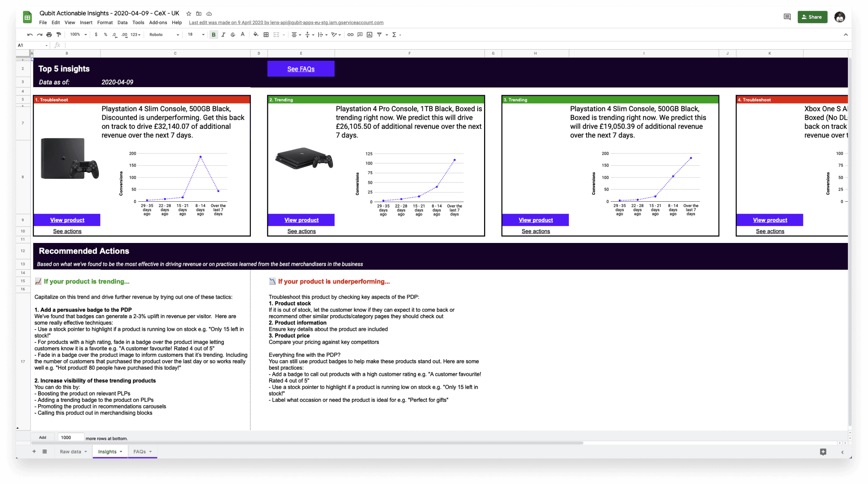Click the See FAQs button
This screenshot has width=868, height=484.
[x=301, y=69]
